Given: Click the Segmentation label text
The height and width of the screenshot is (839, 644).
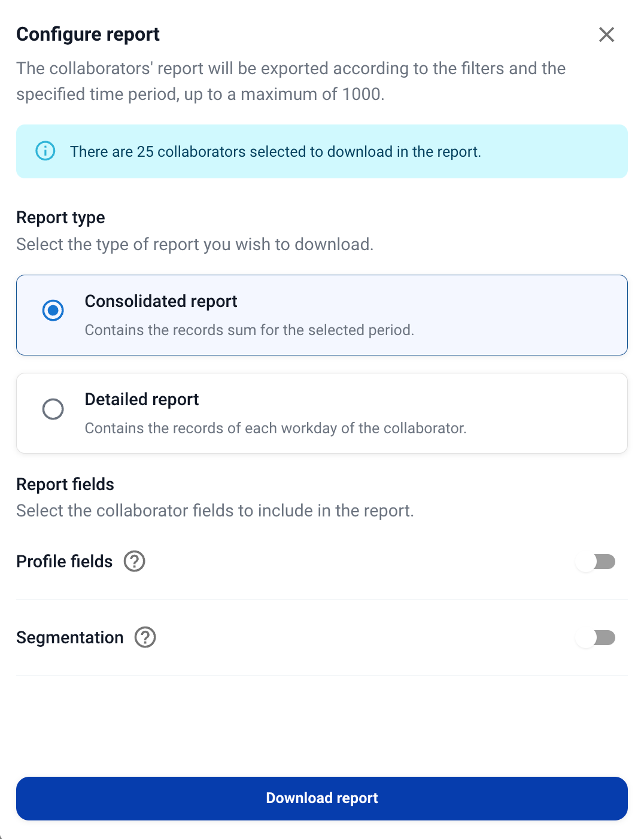Looking at the screenshot, I should (x=70, y=637).
